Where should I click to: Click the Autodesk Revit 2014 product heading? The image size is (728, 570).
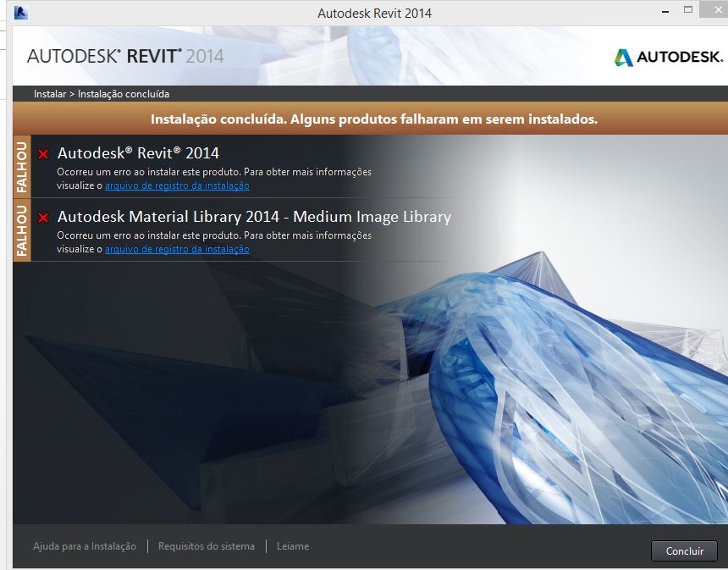click(138, 152)
